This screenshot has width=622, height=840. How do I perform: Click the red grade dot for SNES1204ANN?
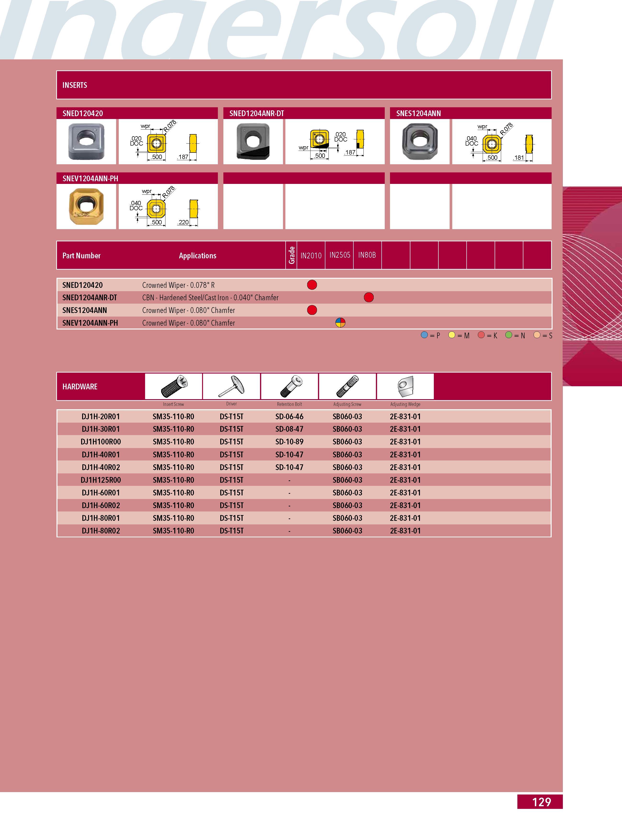tap(312, 310)
